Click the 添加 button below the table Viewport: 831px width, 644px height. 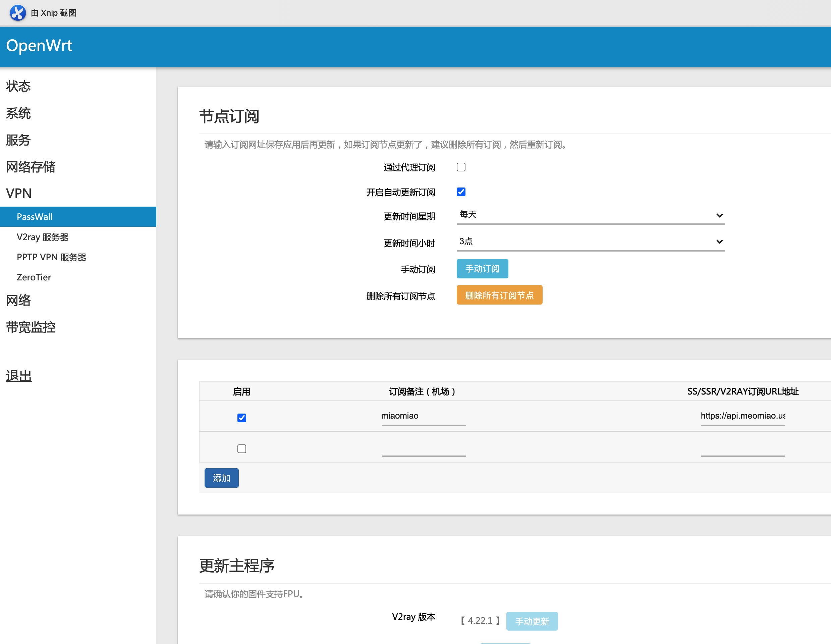(221, 478)
